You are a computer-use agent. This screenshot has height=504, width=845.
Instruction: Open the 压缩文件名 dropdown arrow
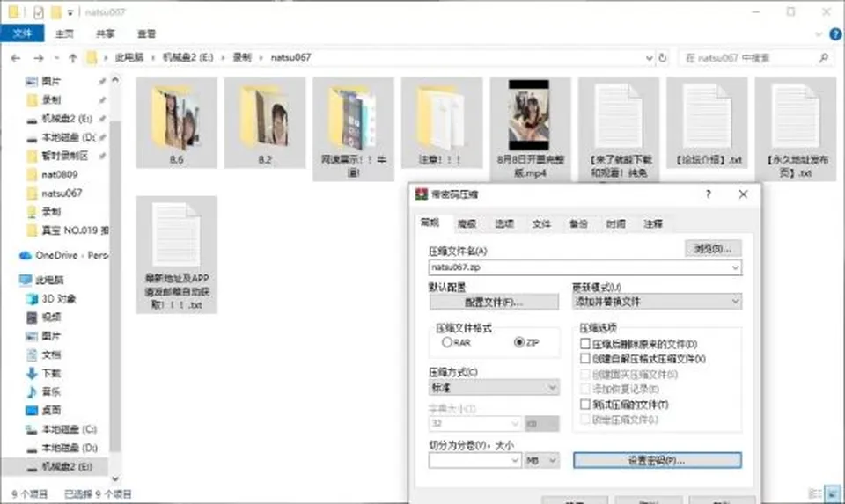tap(735, 267)
